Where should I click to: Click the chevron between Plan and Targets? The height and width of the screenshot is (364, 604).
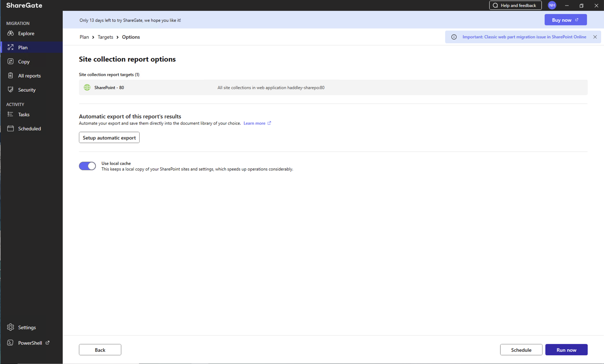click(x=93, y=37)
